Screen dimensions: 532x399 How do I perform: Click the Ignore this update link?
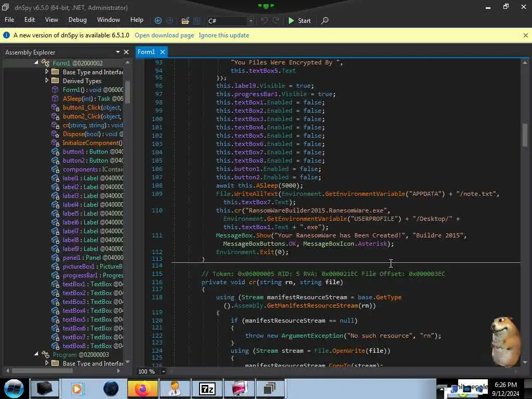[x=224, y=35]
